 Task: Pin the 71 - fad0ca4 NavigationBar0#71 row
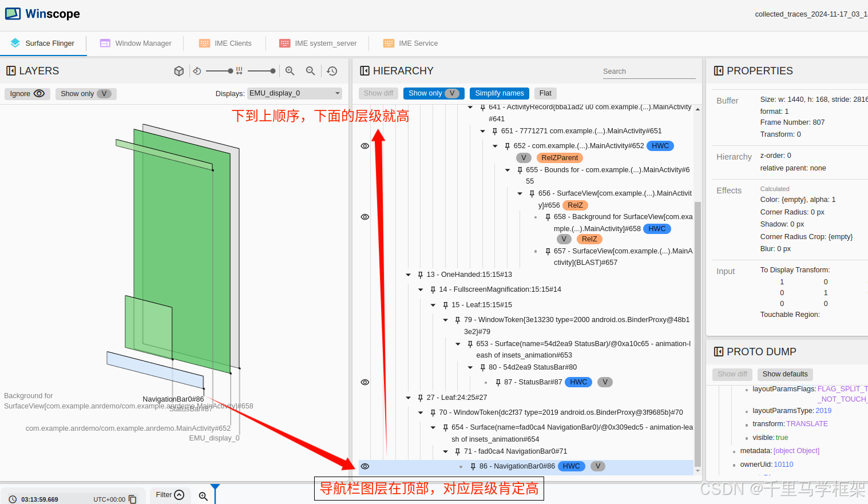tap(458, 451)
